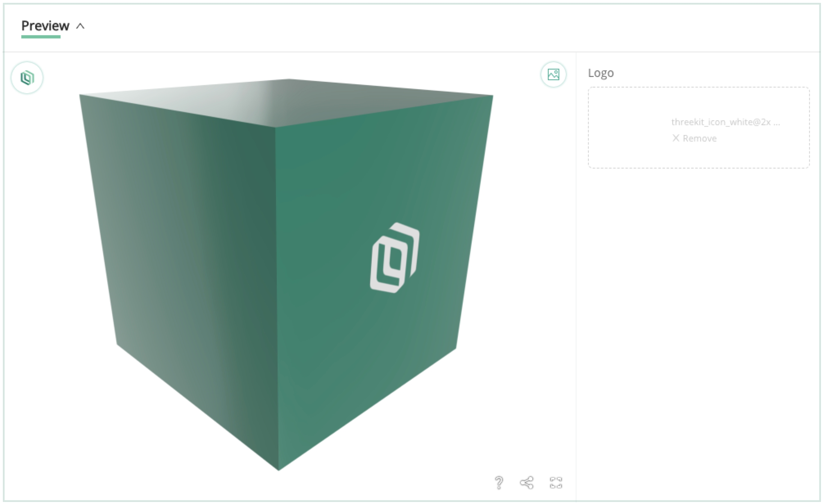Click the top edge of dashed Logo upload box
Screen dimensions: 823x504
pos(699,87)
